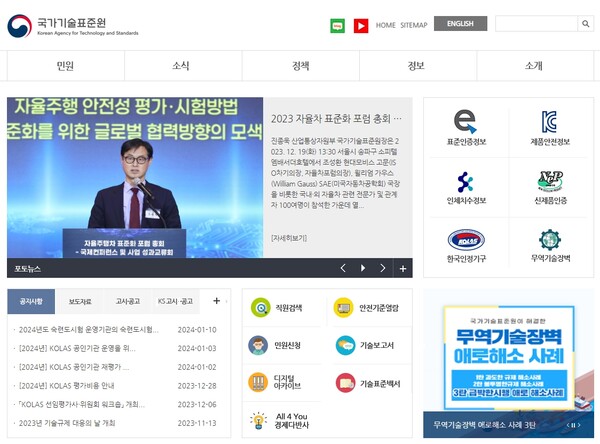Switch site to ENGLISH
600x444 pixels.
click(x=460, y=23)
